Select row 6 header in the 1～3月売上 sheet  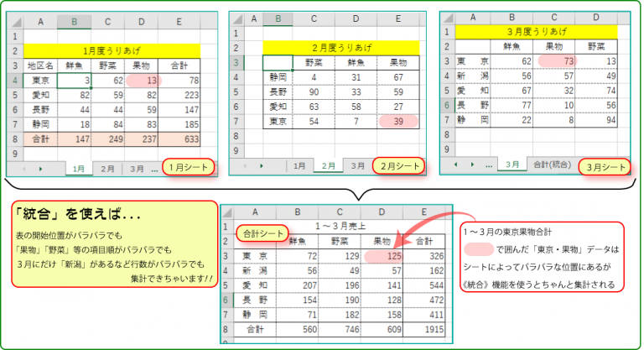coord(226,300)
